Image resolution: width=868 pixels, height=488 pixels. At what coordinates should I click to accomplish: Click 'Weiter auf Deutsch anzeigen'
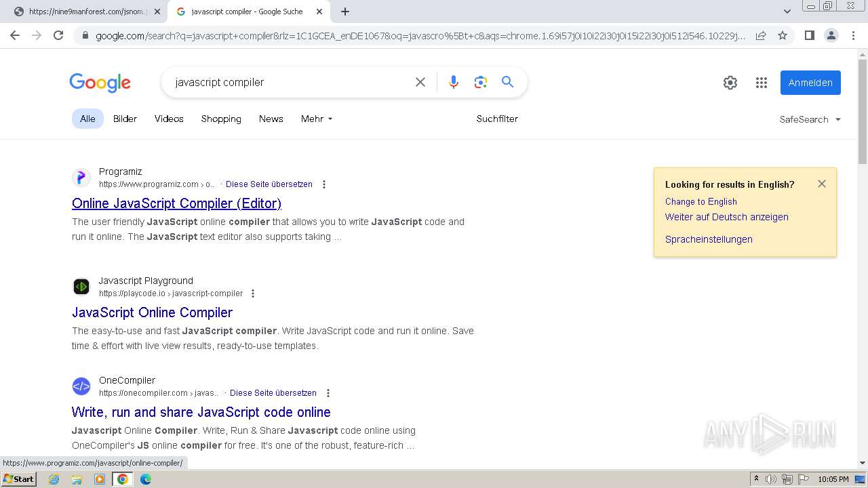tap(726, 217)
